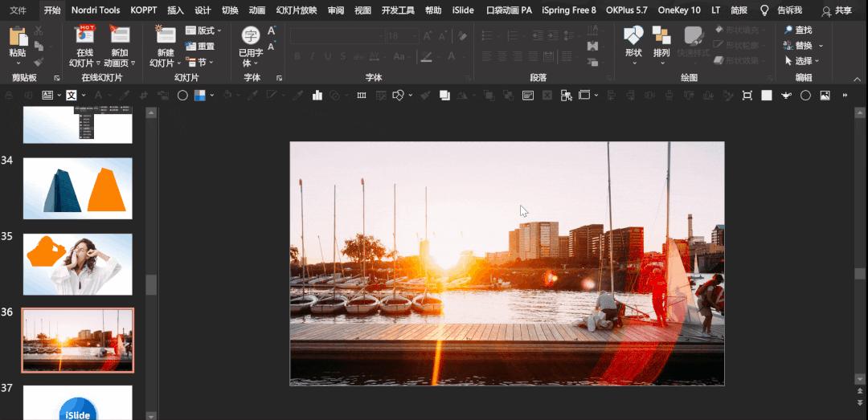The height and width of the screenshot is (420, 868).
Task: Click the Shapes (形状) gallery icon
Action: pos(633,36)
